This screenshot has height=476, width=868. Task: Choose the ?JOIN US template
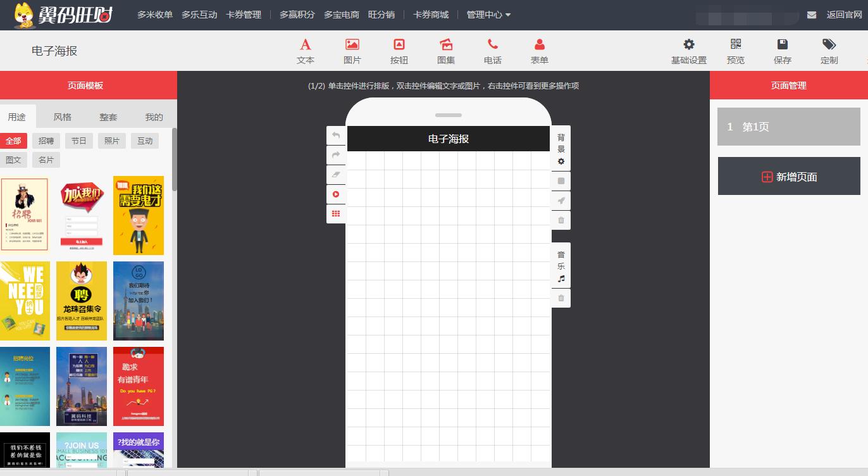coord(82,450)
